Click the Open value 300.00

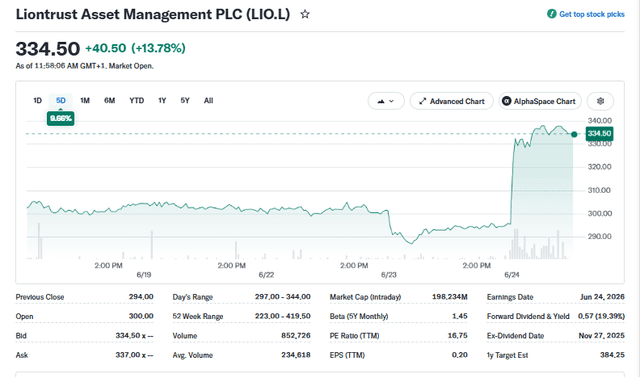141,316
